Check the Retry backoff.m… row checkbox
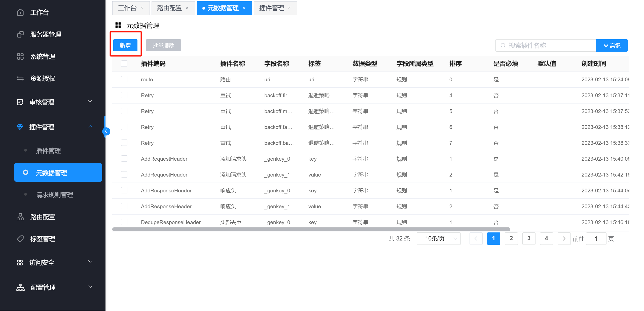Viewport: 644px width, 311px height. [124, 111]
